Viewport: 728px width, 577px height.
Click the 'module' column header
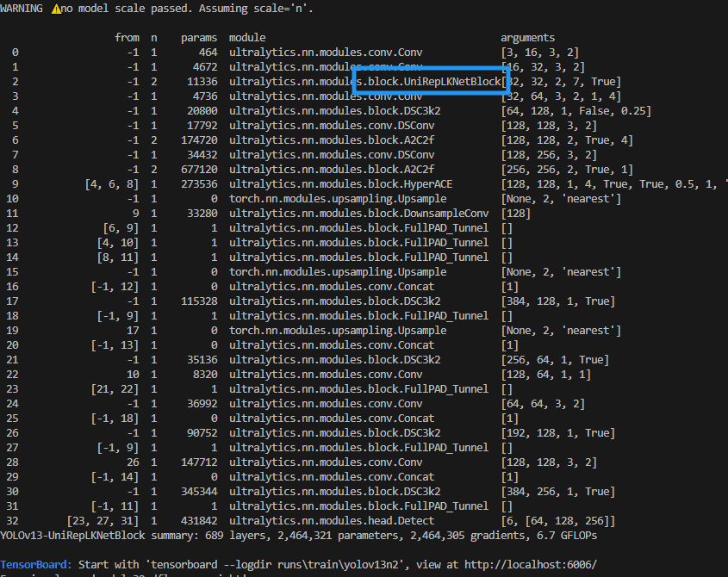click(247, 38)
